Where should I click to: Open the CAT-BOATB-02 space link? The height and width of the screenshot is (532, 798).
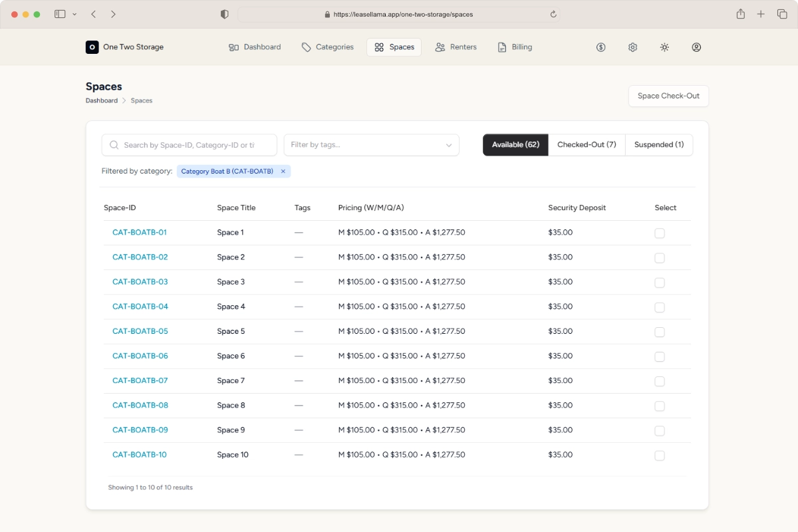click(140, 257)
